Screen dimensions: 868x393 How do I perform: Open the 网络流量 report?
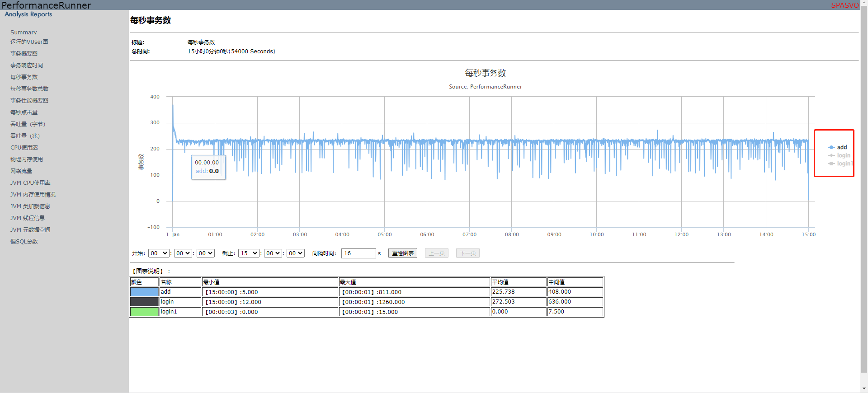tap(21, 171)
